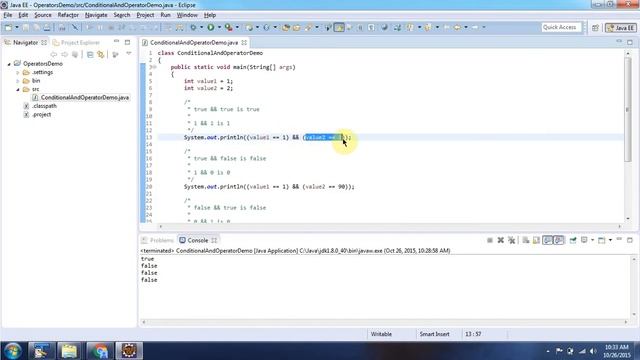Image resolution: width=640 pixels, height=360 pixels.
Task: Open the Display Selected Console dropdown arrow
Action: pyautogui.click(x=592, y=240)
